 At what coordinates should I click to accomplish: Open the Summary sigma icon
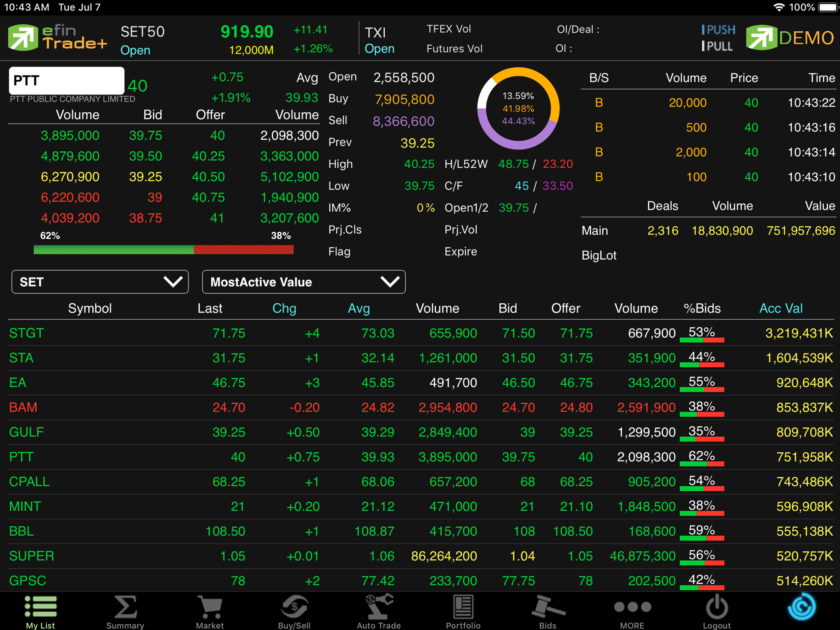pyautogui.click(x=125, y=606)
